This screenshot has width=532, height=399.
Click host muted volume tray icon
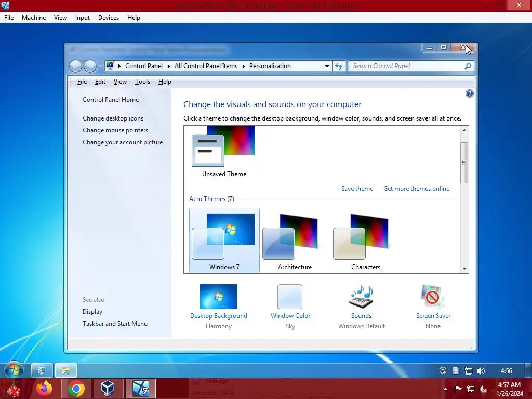click(483, 389)
